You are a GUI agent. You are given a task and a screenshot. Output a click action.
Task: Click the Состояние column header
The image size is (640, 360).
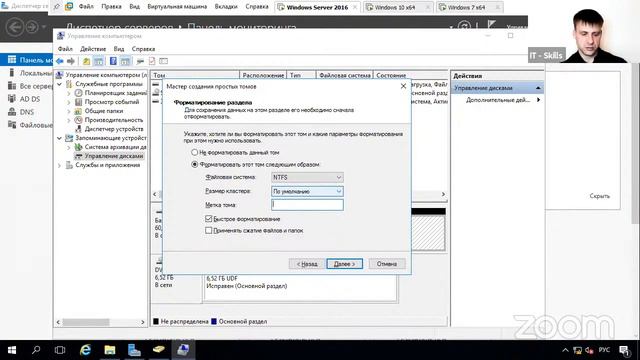pyautogui.click(x=411, y=75)
